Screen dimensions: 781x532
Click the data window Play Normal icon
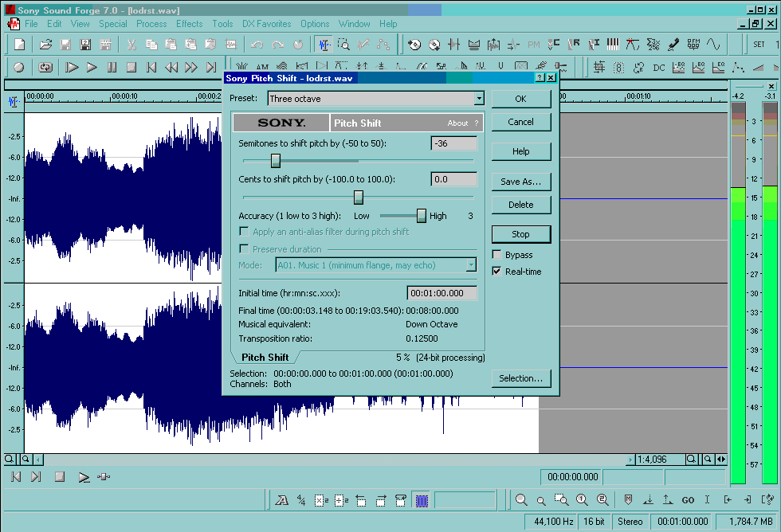click(x=84, y=477)
